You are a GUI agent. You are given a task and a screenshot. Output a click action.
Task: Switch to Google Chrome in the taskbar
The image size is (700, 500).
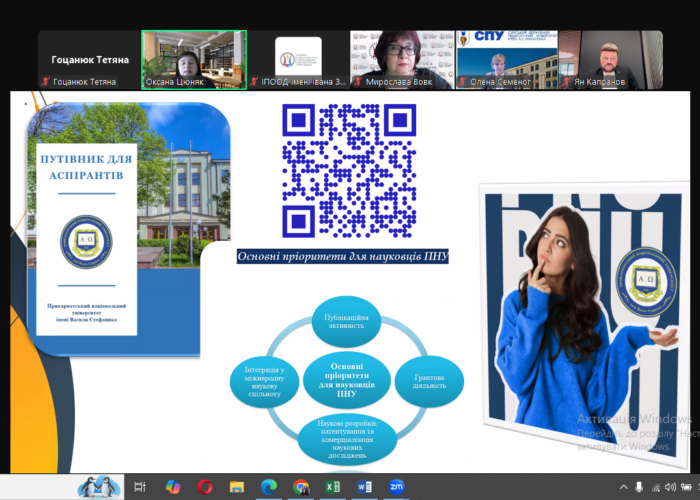[x=300, y=487]
